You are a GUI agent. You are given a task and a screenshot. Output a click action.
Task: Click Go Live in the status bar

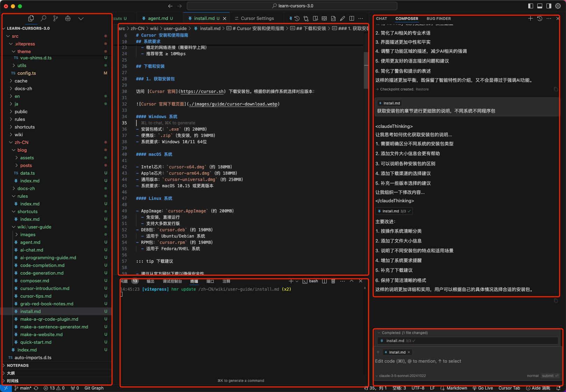pos(482,388)
